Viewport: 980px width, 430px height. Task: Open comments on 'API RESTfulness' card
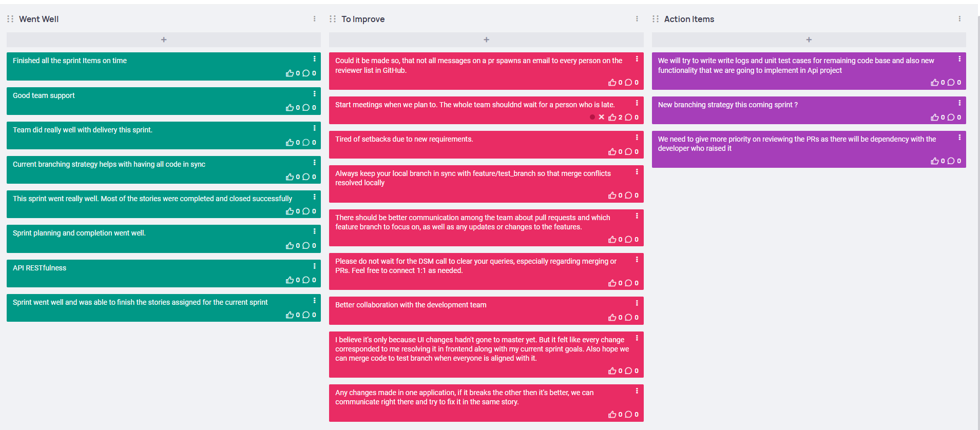coord(306,280)
